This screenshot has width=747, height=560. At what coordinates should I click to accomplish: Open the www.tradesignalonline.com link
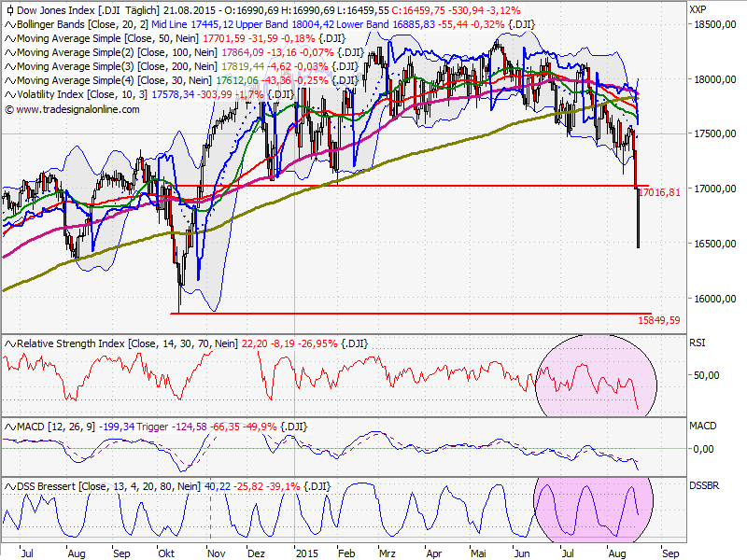click(75, 109)
